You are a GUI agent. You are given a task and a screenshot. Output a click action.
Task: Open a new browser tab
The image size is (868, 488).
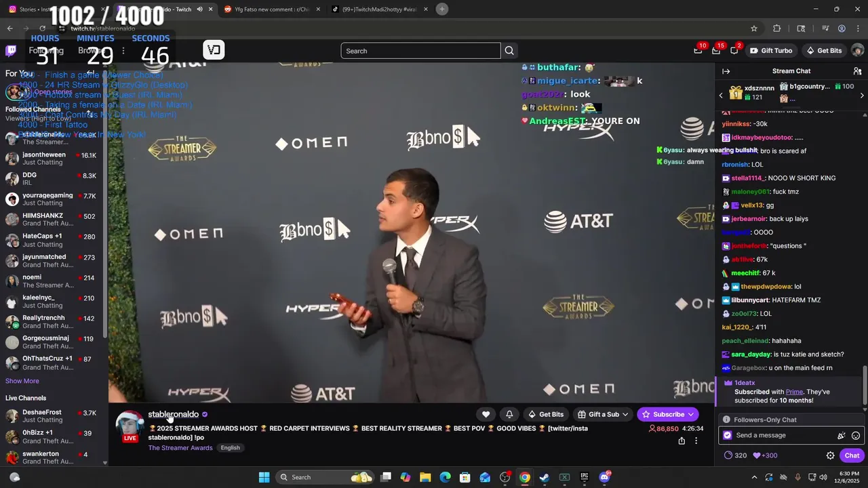pos(442,9)
